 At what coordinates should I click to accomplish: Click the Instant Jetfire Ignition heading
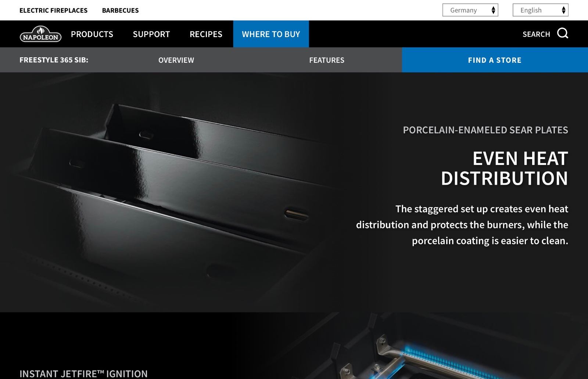(83, 374)
